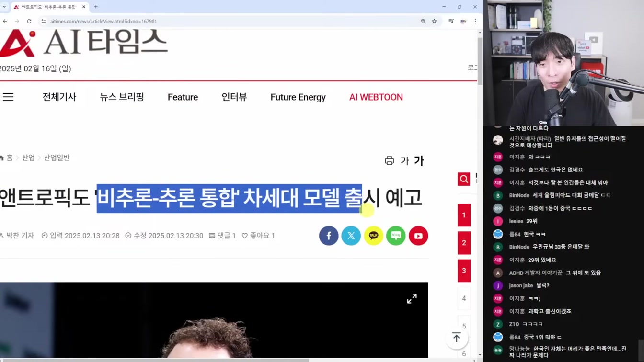
Task: Click the back-to-top arrow button
Action: 457,338
